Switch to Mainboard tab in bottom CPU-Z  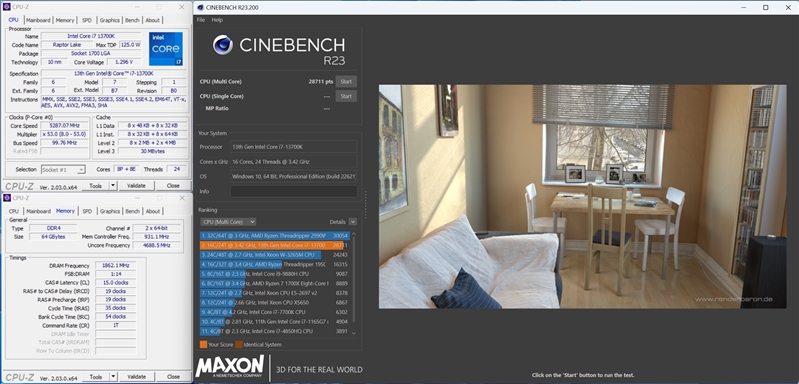[38, 211]
